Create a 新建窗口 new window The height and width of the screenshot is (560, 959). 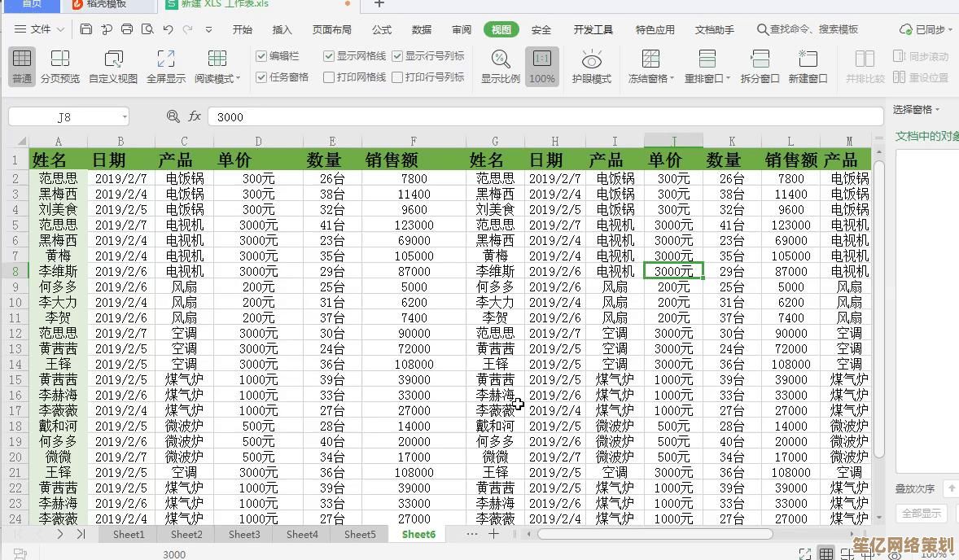(x=807, y=65)
